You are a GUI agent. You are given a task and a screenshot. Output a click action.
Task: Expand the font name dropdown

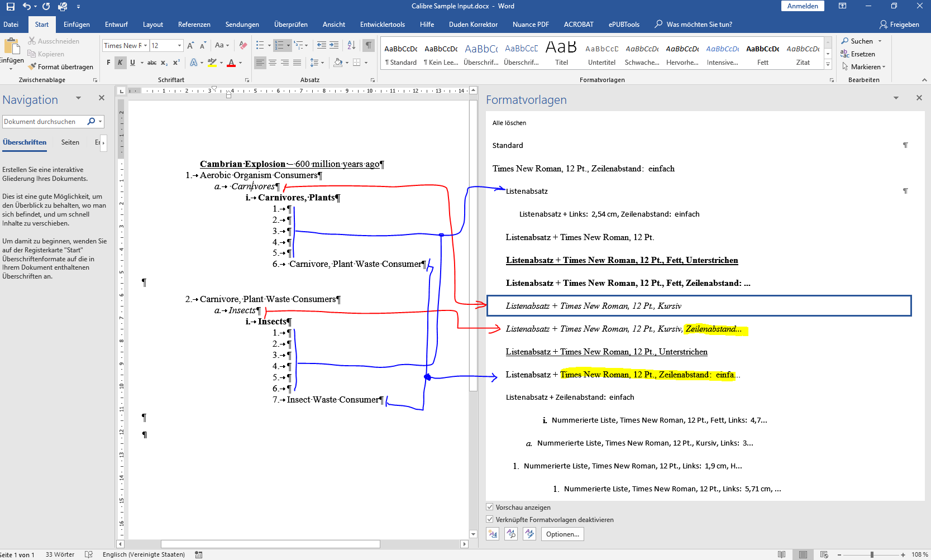coord(146,46)
